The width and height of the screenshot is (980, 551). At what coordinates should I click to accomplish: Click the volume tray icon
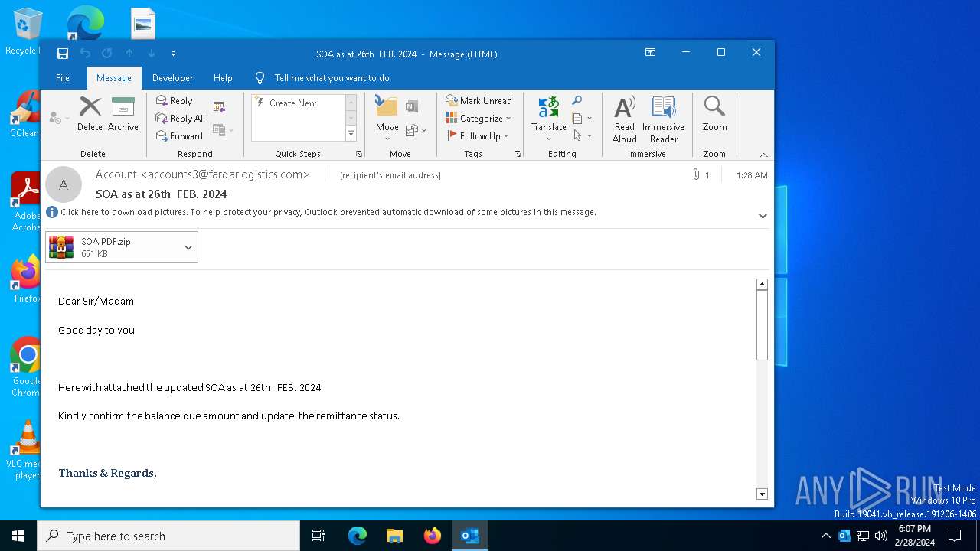point(881,536)
